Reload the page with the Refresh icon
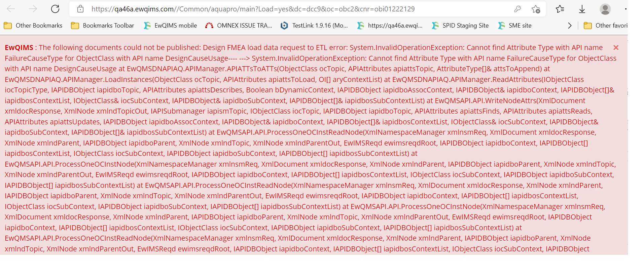This screenshot has height=279, width=644. [x=55, y=9]
